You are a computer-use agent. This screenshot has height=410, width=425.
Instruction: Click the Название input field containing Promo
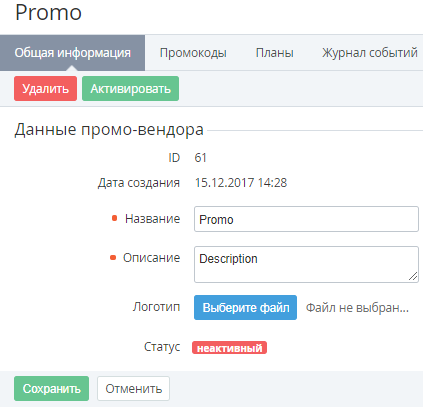coord(306,219)
